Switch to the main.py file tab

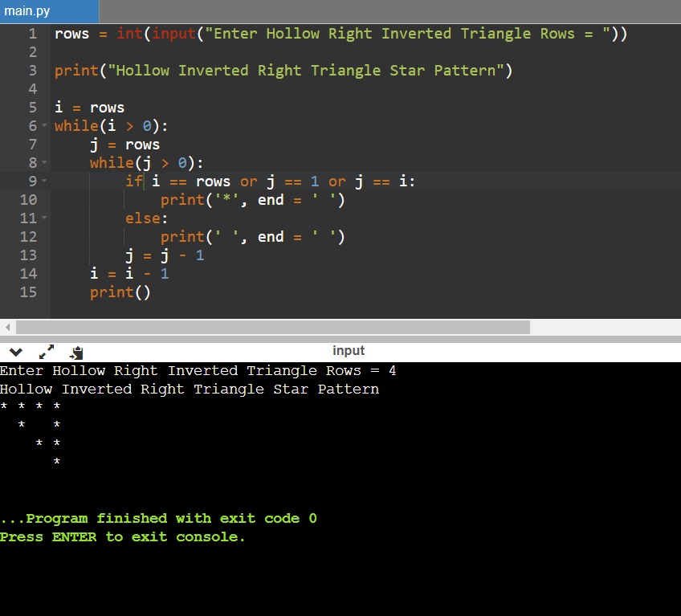[x=28, y=11]
